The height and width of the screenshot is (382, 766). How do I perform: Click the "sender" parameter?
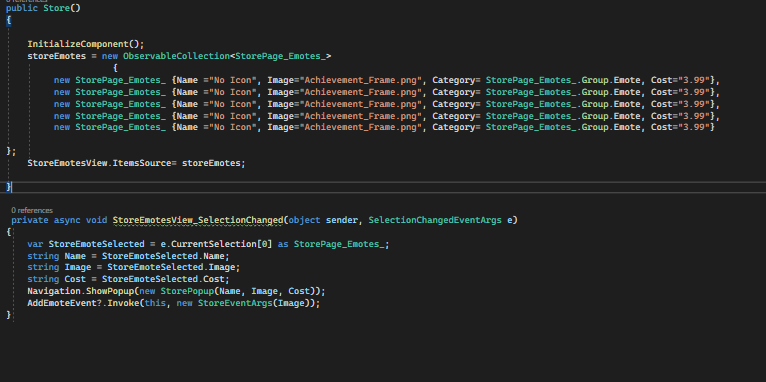click(x=341, y=220)
